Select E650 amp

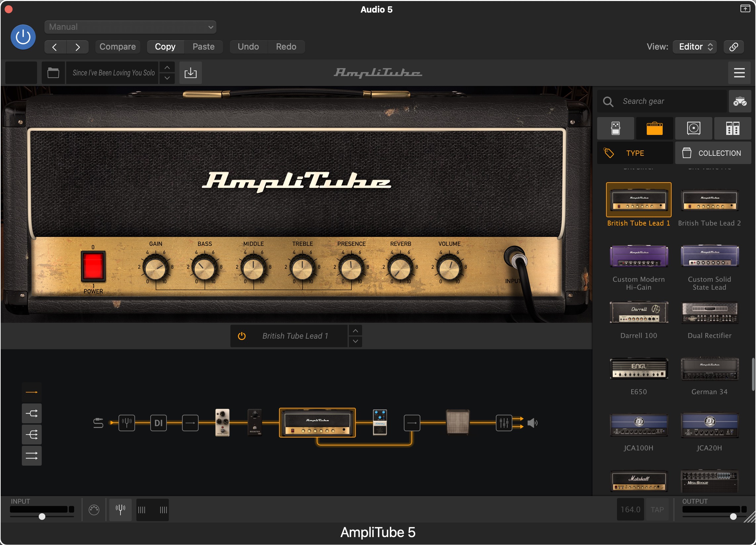tap(639, 368)
